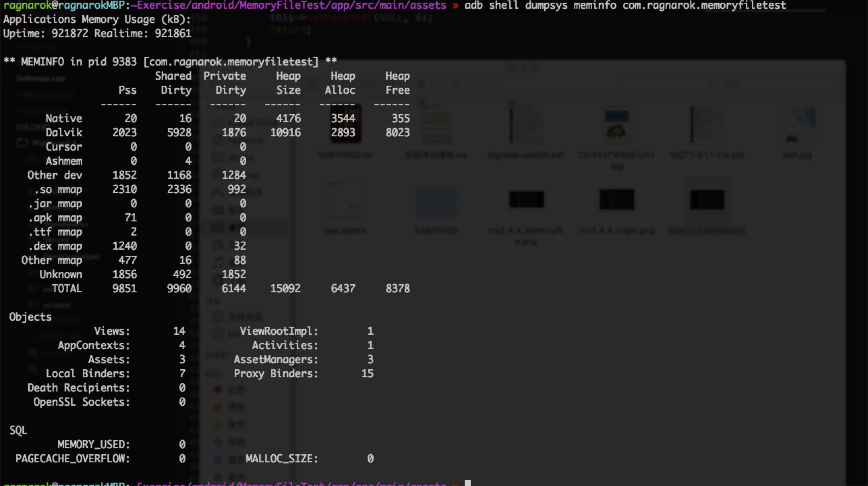Viewport: 868px width, 486px height.
Task: Click the 'Death Recipients:' label
Action: (79, 388)
